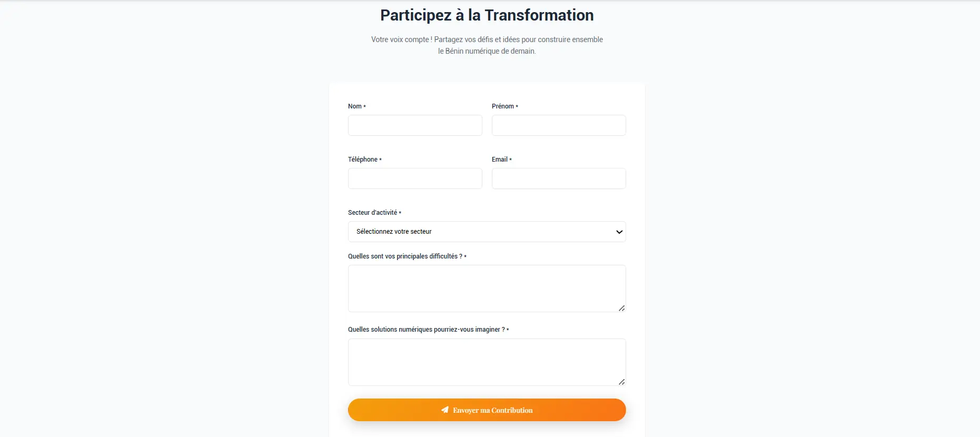Focus the principales difficultés text area
The image size is (980, 437).
486,288
